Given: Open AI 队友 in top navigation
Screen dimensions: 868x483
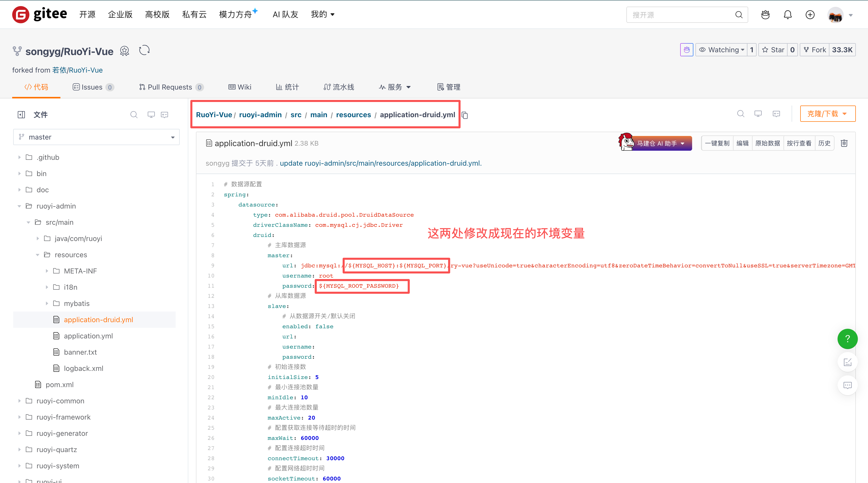Looking at the screenshot, I should click(x=286, y=14).
